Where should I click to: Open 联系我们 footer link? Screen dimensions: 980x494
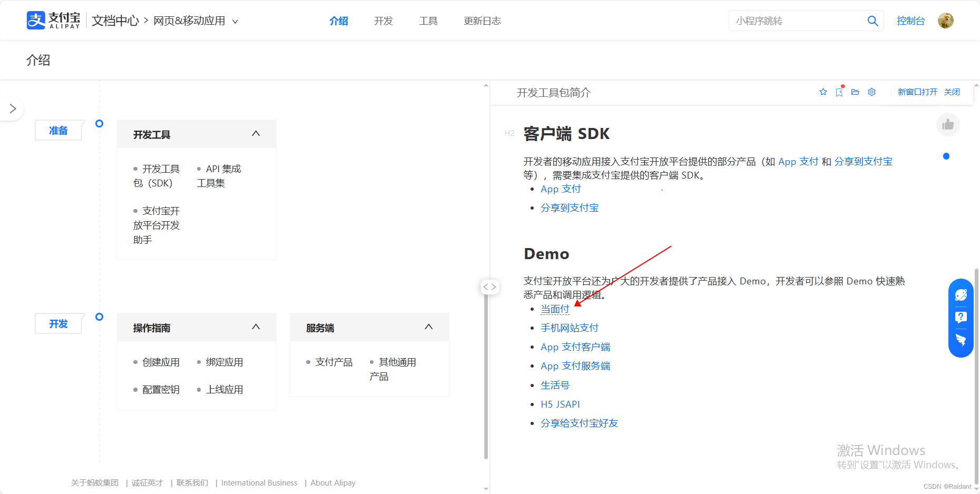(x=192, y=483)
